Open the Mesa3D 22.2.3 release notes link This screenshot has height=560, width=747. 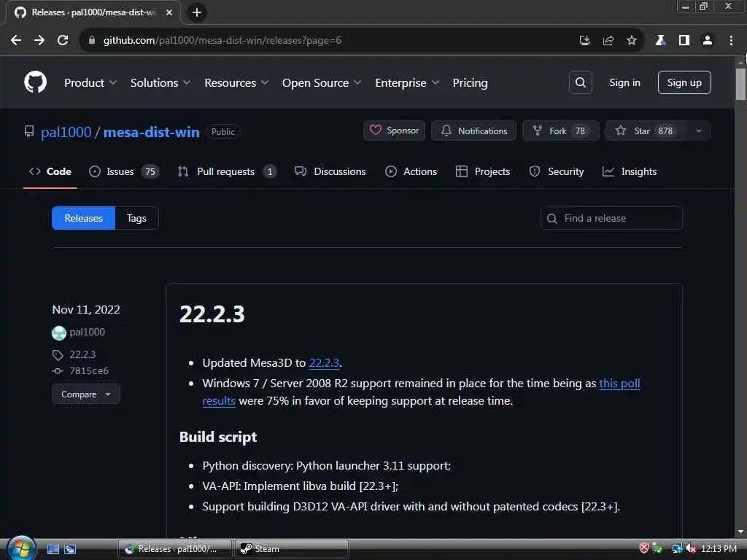tap(324, 363)
